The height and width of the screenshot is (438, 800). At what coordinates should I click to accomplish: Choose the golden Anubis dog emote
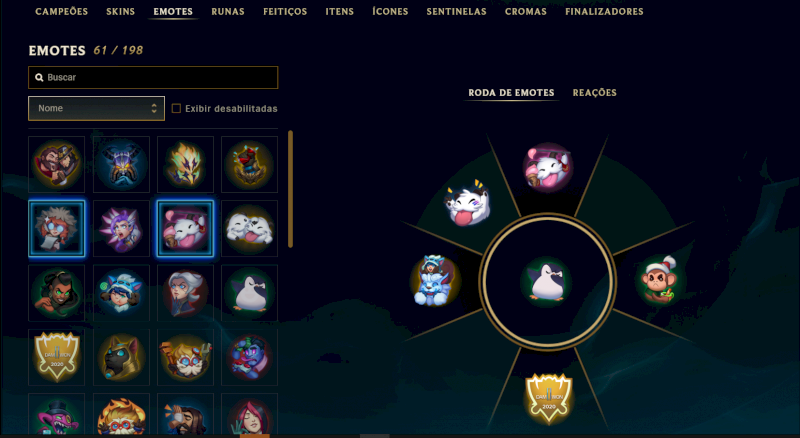[x=121, y=357]
